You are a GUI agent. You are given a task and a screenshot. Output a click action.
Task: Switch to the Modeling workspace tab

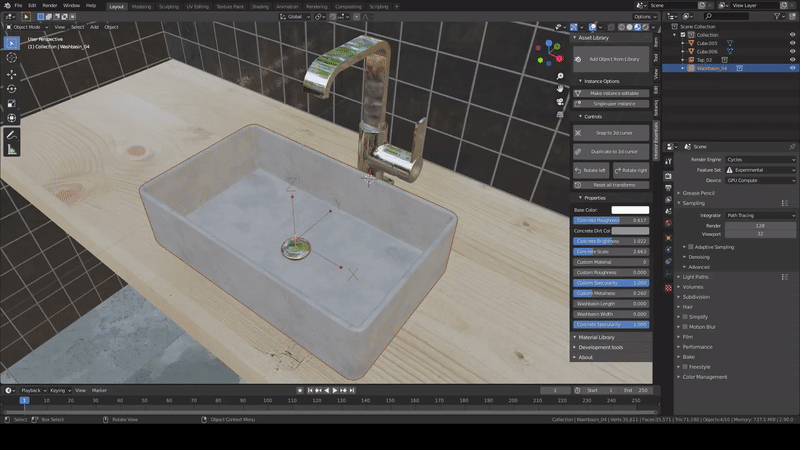(141, 7)
